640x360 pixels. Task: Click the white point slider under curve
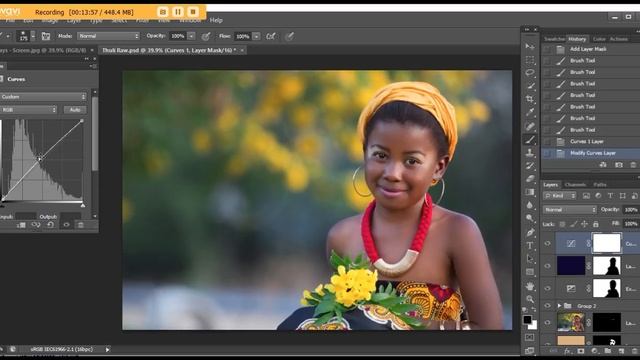82,205
